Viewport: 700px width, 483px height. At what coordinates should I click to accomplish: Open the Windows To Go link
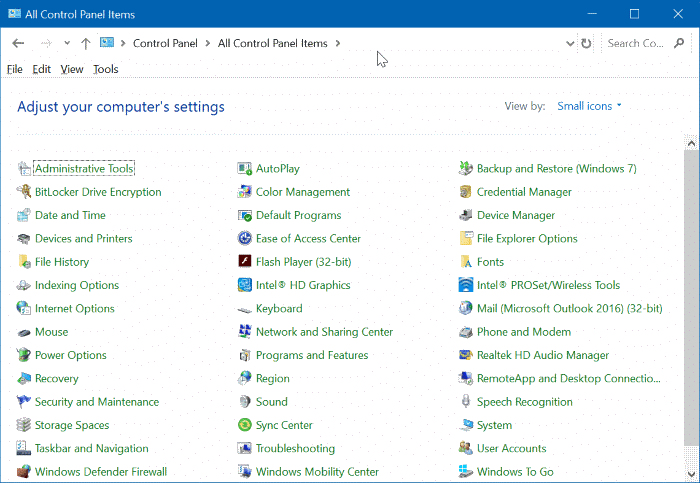pyautogui.click(x=515, y=472)
